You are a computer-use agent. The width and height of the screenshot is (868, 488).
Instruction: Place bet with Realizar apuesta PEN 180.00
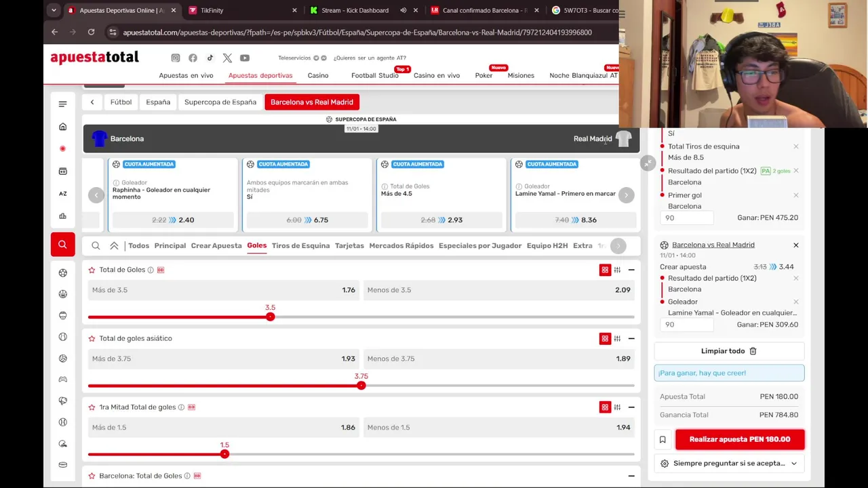[x=740, y=439]
